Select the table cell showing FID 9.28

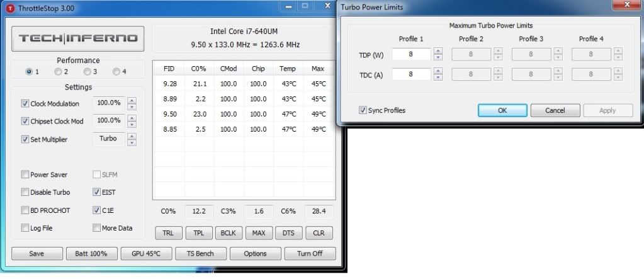tap(169, 84)
